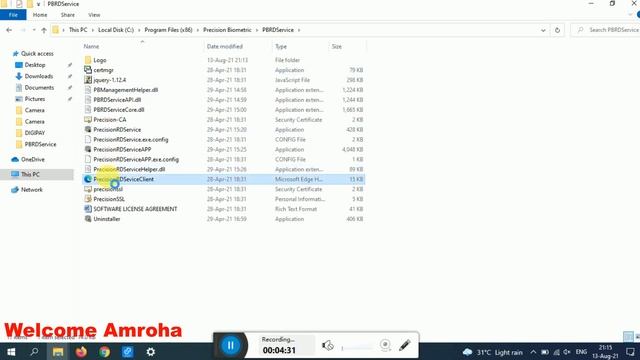Open address bar history dropdown
Viewport: 640px width, 360px height.
[x=543, y=30]
